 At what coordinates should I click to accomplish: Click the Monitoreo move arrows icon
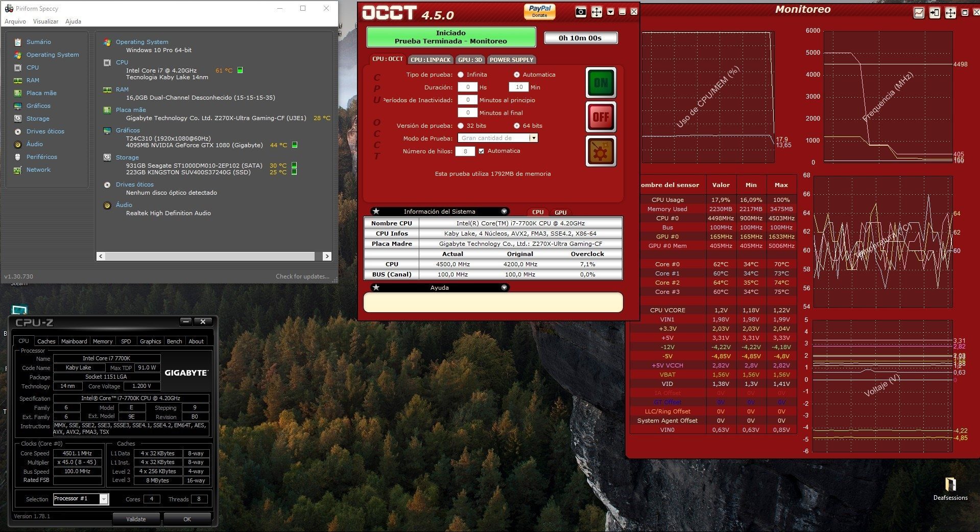click(x=950, y=13)
